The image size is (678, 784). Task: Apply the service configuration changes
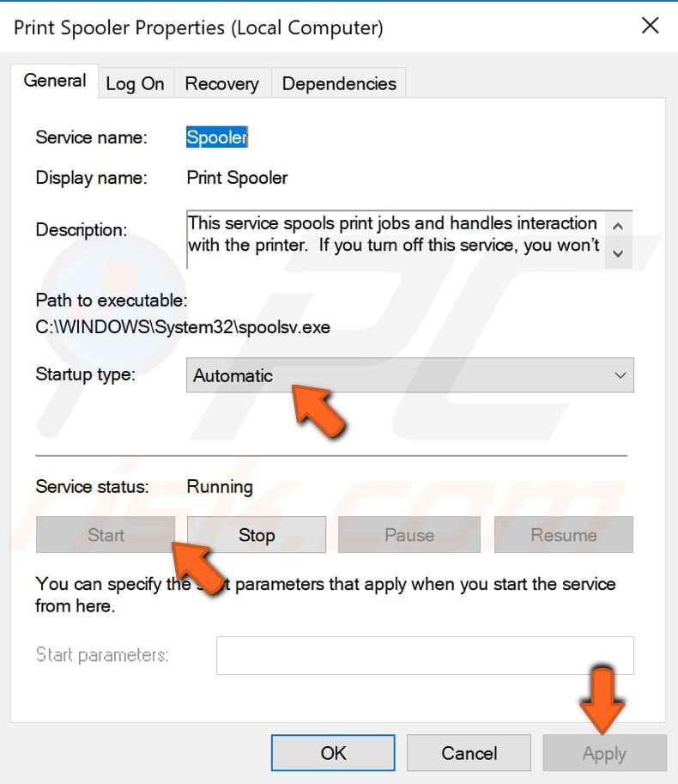603,753
